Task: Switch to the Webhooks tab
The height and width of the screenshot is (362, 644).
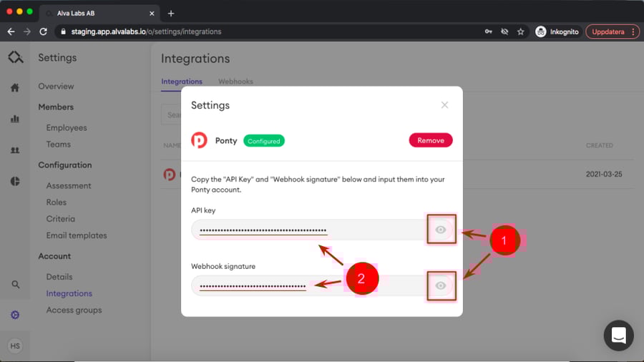Action: [235, 82]
